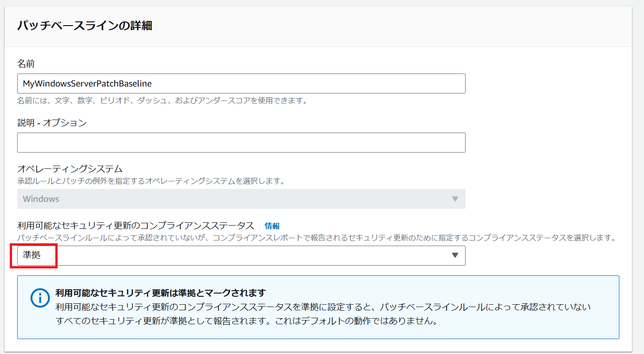Open the 情報 link beside compliance status
The height and width of the screenshot is (354, 644).
(272, 226)
